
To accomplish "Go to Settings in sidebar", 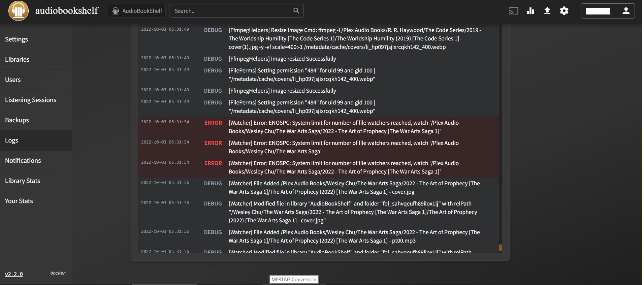I will 36,39.
